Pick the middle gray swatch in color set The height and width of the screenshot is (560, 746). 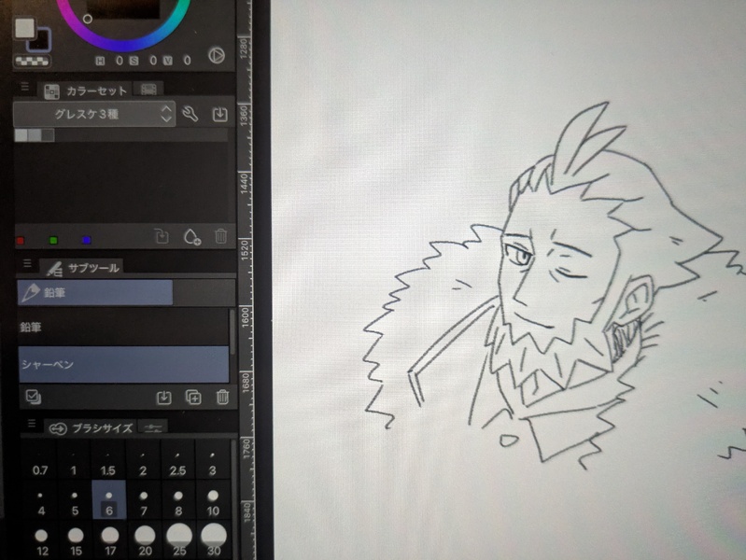35,135
